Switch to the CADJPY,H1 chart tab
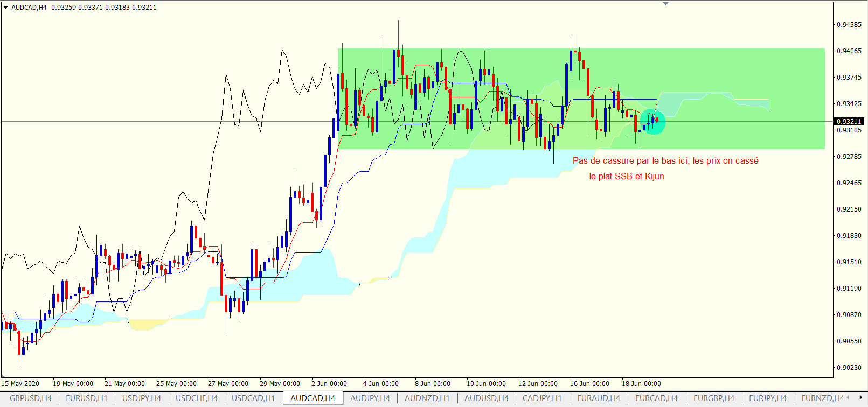This screenshot has height=407, width=868. point(542,398)
